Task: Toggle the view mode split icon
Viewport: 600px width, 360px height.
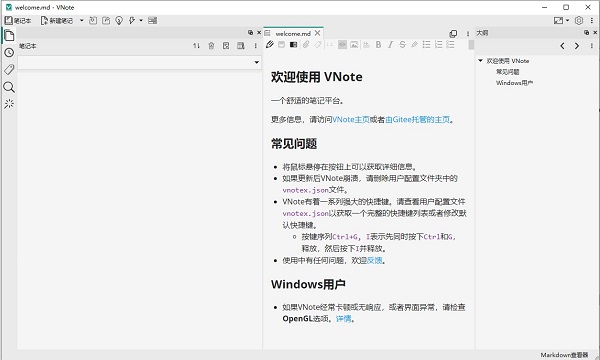Action: (x=293, y=45)
